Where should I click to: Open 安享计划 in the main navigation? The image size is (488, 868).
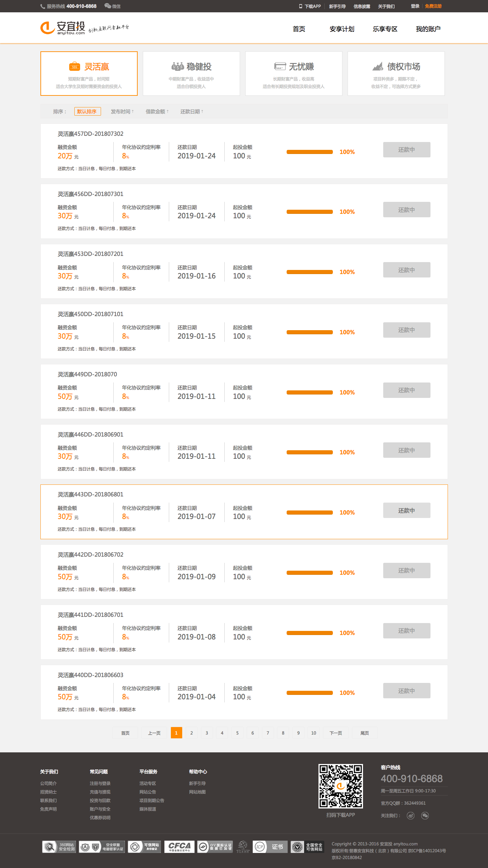[342, 29]
